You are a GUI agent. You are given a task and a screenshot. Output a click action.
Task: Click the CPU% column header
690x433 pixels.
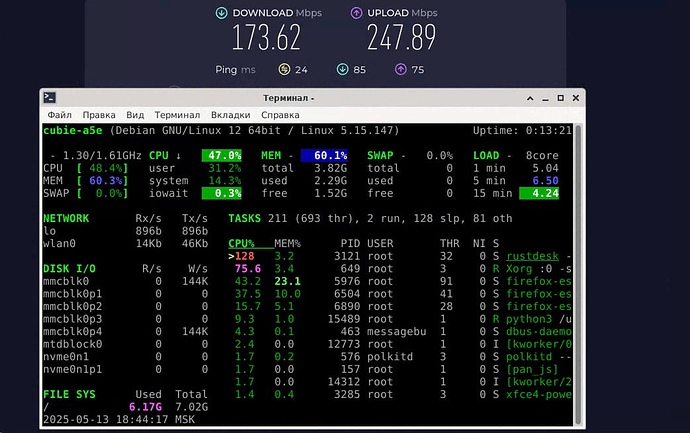tap(242, 244)
